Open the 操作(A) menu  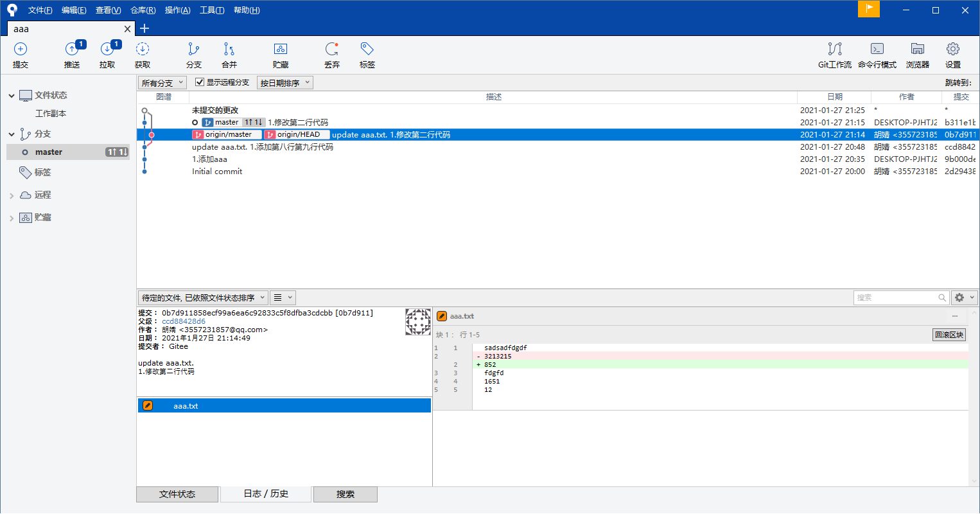(x=177, y=10)
